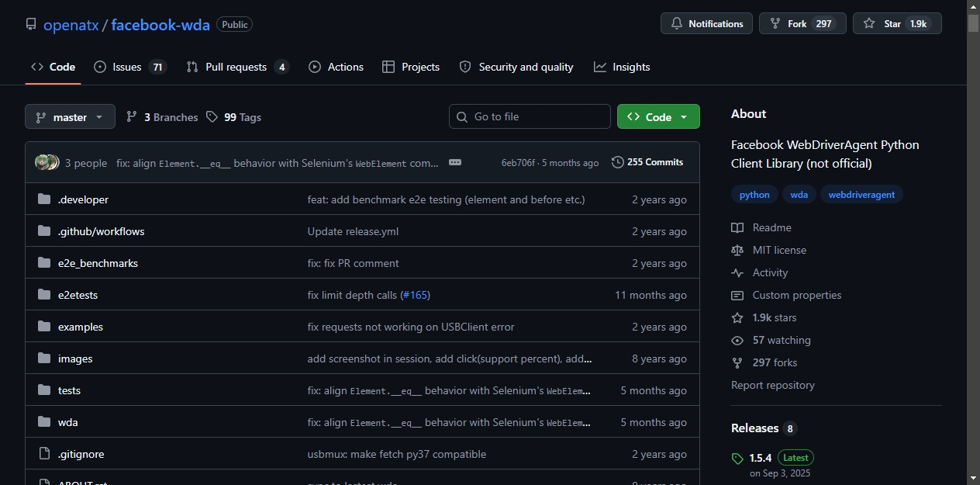
Task: Click folder icon next to wda
Action: 44,422
